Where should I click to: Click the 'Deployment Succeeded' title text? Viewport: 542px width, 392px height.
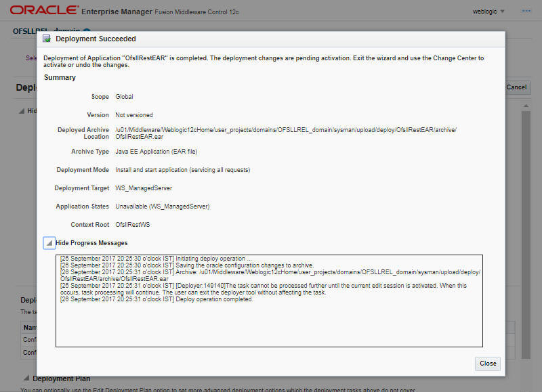tap(96, 39)
